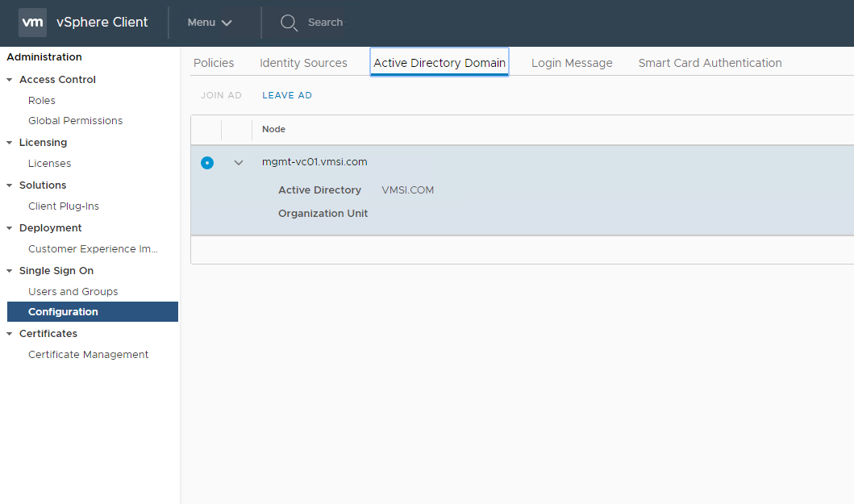Click the VMware vm logo icon
Screen dimensions: 854x504
coord(33,23)
